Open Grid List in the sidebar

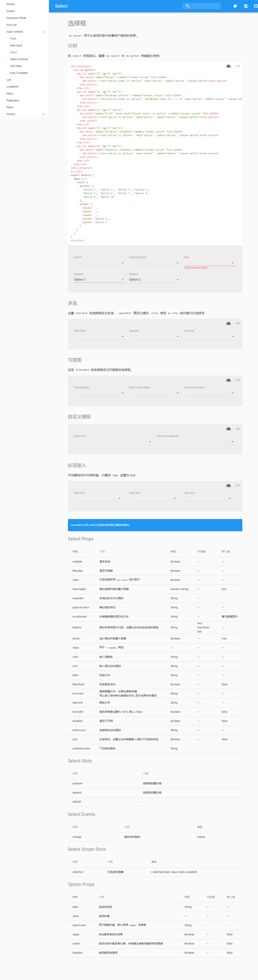[x=11, y=25]
